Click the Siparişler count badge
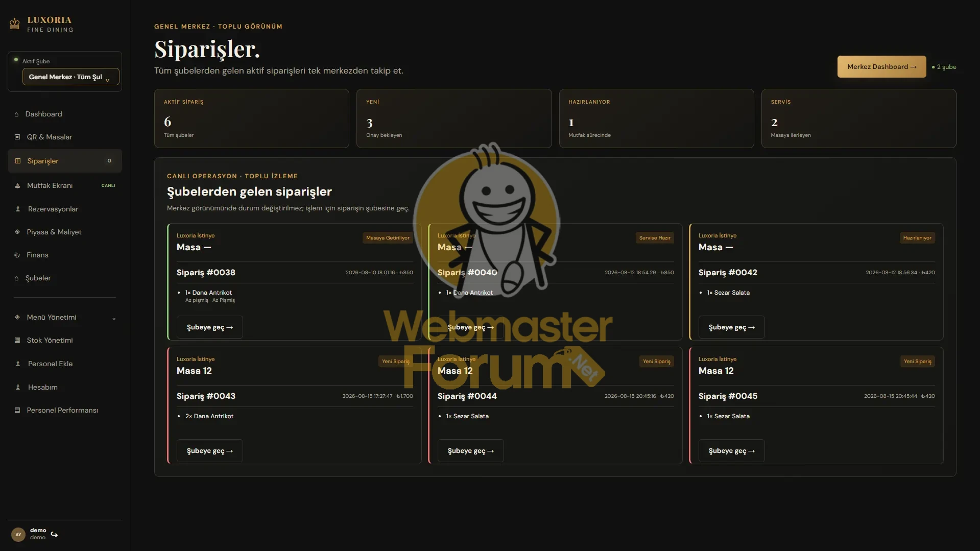 pyautogui.click(x=109, y=161)
